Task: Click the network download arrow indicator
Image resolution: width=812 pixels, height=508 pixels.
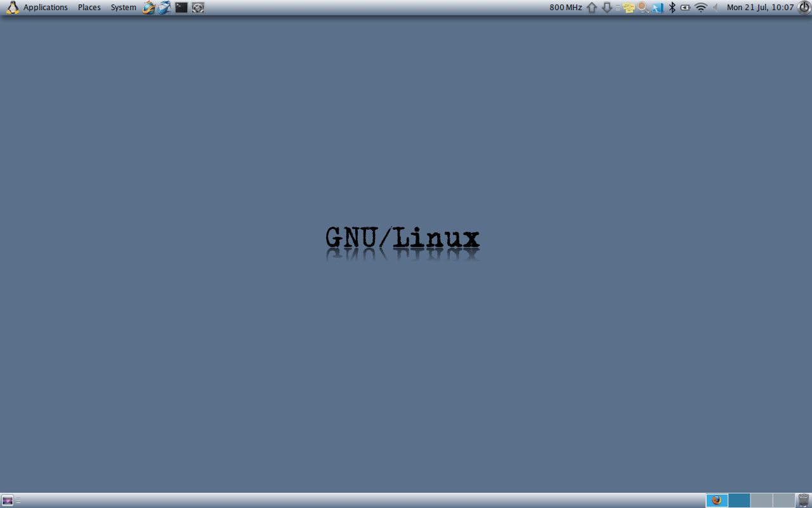Action: [x=606, y=8]
